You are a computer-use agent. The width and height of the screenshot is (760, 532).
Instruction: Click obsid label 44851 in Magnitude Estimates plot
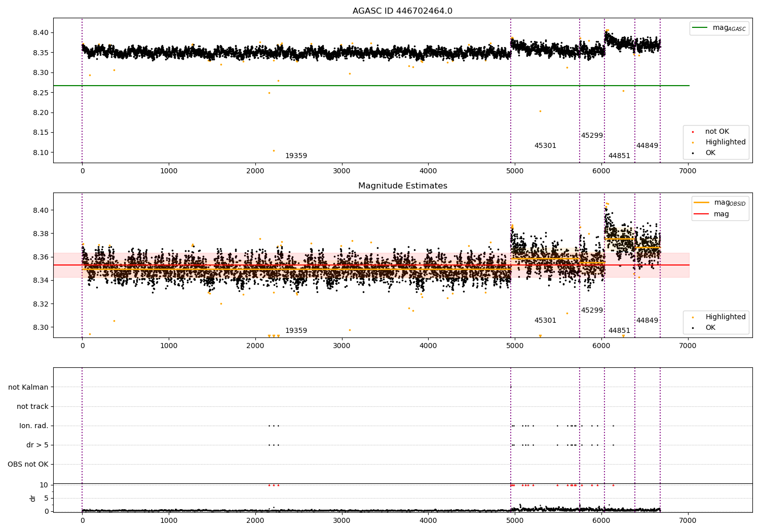click(619, 331)
